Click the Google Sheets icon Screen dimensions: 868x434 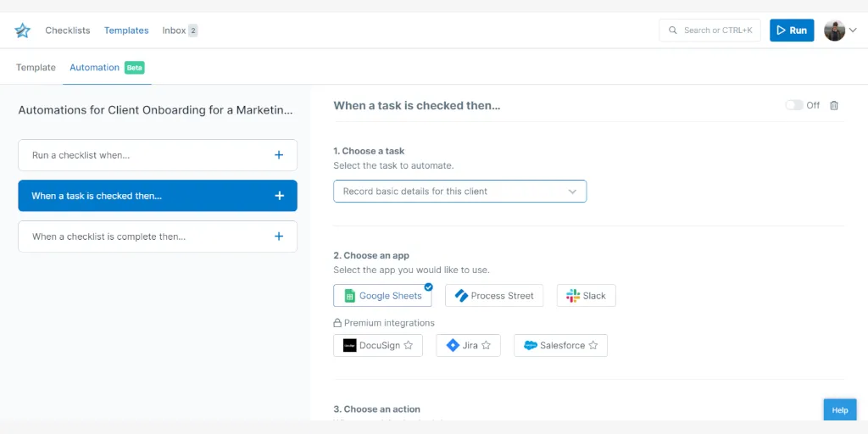click(349, 296)
